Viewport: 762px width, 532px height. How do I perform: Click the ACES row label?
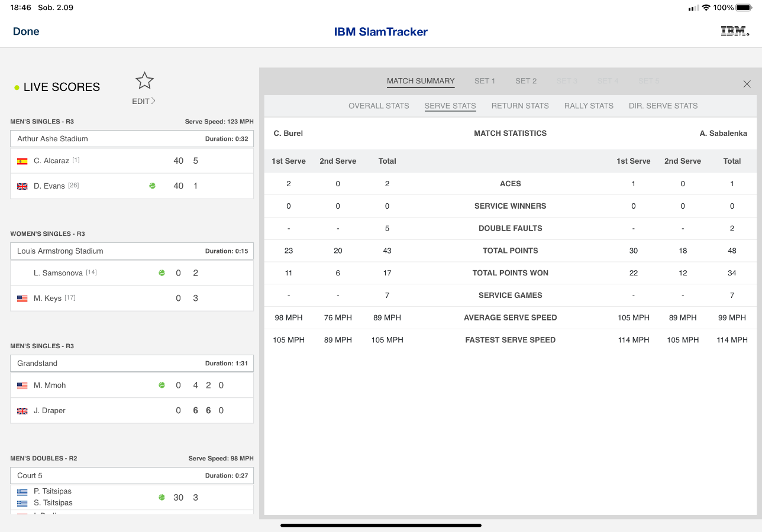point(510,184)
